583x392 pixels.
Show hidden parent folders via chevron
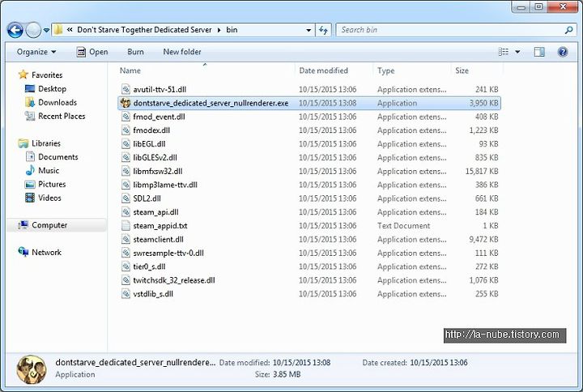(x=70, y=30)
